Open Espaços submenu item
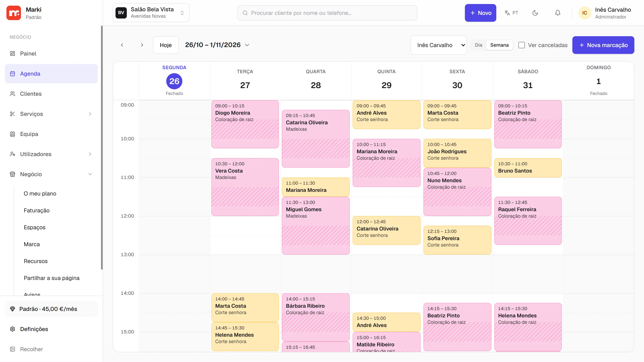 [34, 227]
